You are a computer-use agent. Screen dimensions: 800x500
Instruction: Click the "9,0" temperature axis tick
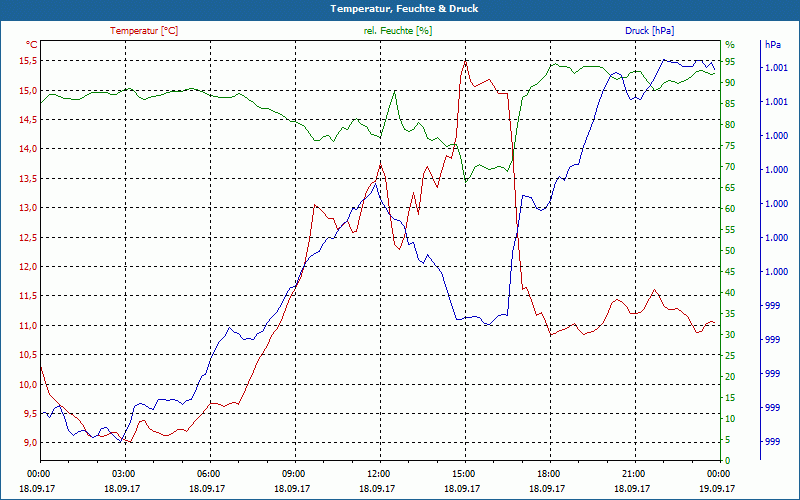(30, 442)
